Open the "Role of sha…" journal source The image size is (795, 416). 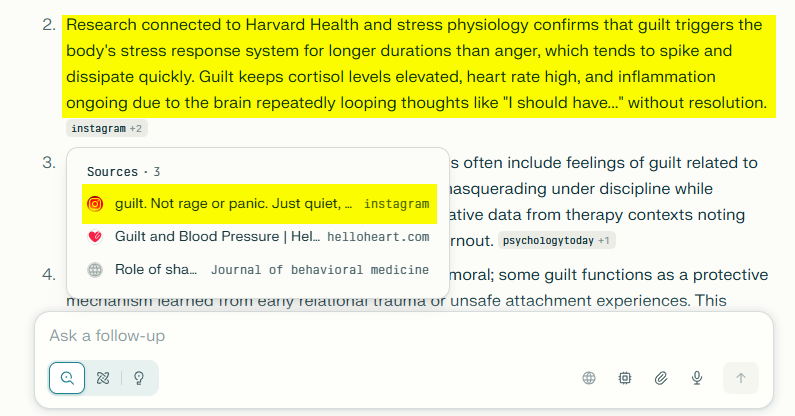(x=156, y=269)
